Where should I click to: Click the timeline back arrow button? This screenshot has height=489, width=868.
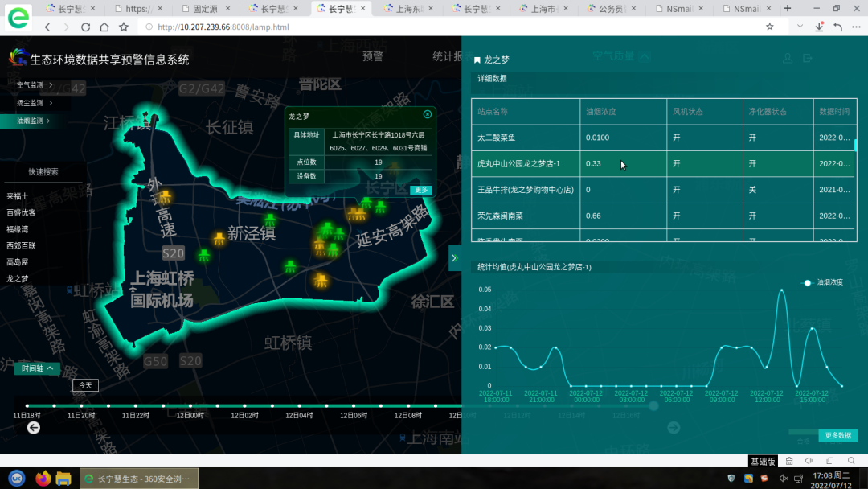coord(34,428)
